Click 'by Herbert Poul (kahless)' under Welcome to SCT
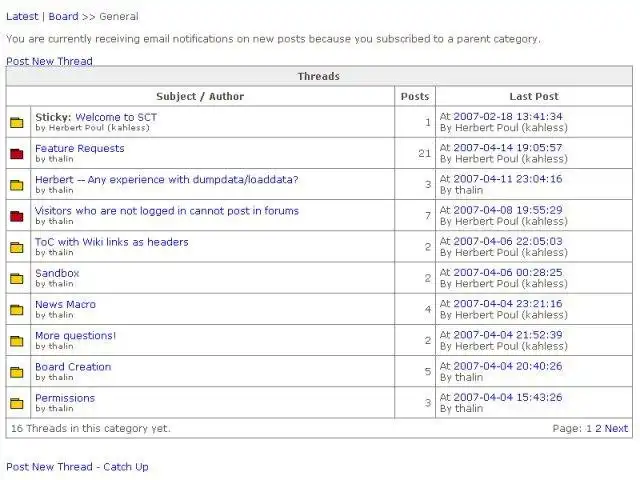640x480 pixels. 92,128
